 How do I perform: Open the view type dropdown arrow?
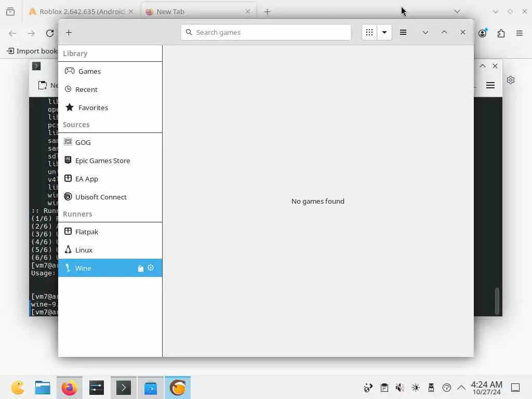click(384, 32)
